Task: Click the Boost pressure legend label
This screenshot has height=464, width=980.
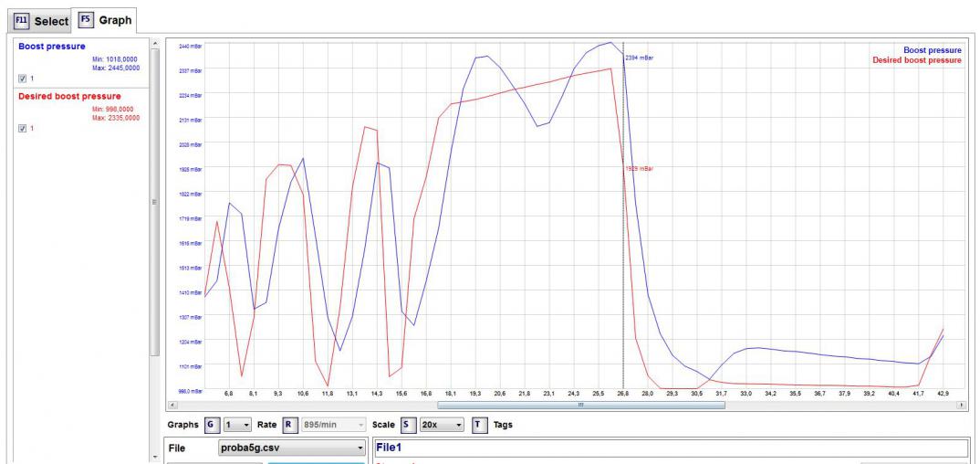Action: click(x=933, y=50)
